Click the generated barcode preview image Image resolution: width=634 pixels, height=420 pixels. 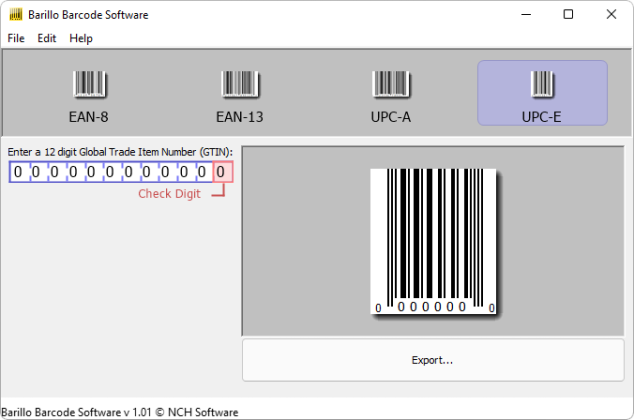click(x=433, y=241)
